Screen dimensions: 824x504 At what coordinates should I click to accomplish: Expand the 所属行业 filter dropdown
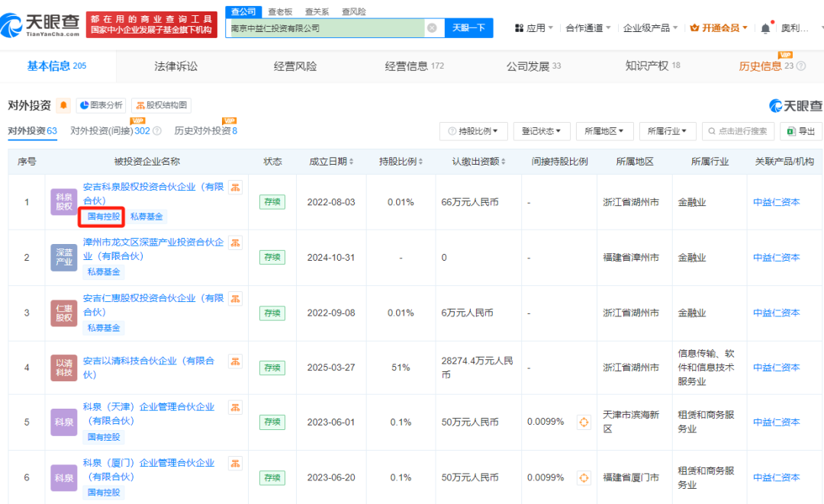pos(668,131)
